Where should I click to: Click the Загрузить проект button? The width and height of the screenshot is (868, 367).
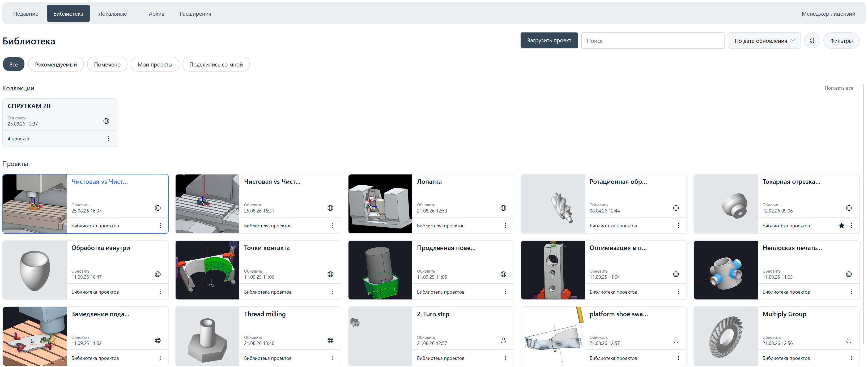point(549,40)
